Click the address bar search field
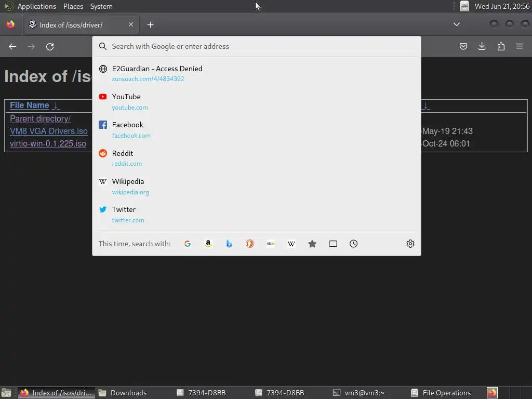This screenshot has width=532, height=399. pyautogui.click(x=257, y=46)
